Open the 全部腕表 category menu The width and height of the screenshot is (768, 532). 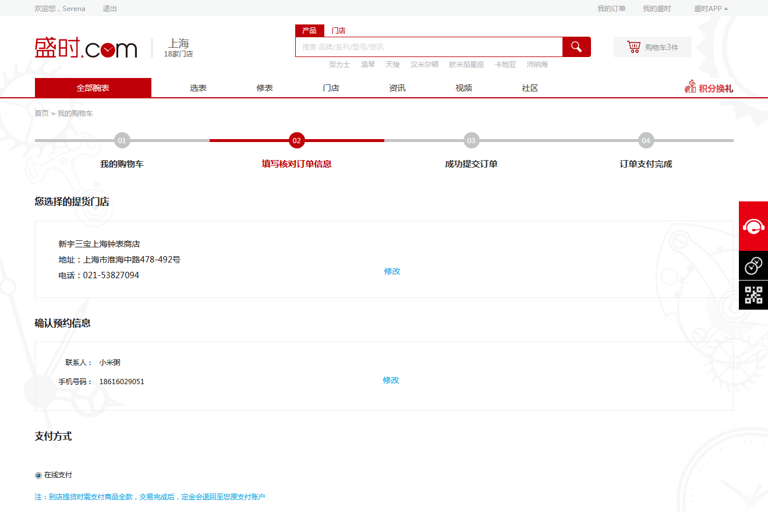click(x=93, y=88)
